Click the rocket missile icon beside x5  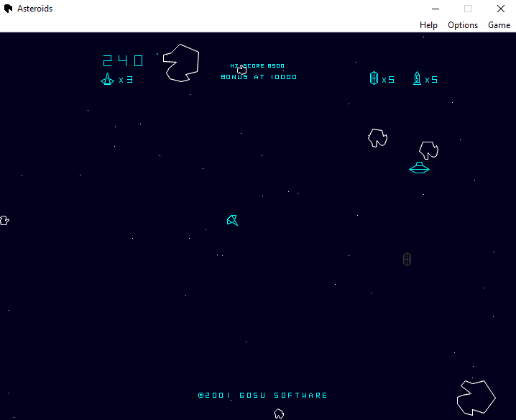tap(417, 78)
